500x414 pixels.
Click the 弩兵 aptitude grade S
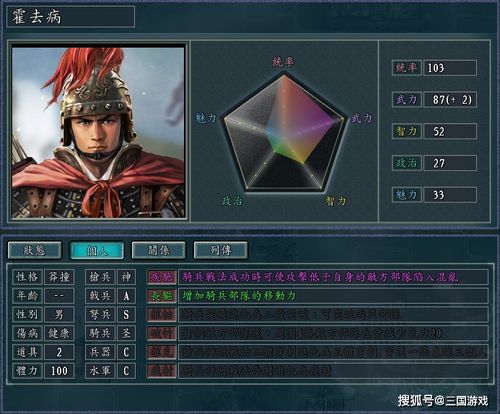(x=126, y=314)
